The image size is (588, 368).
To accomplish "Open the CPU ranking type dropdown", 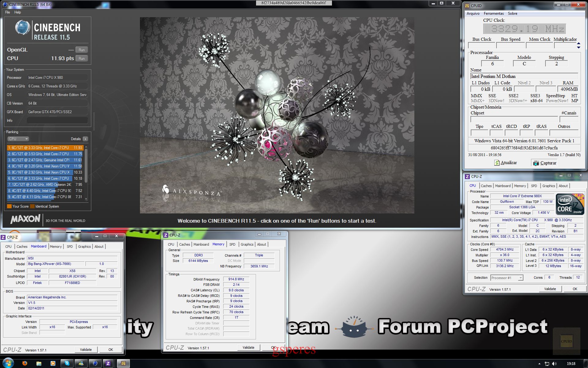I will click(x=18, y=139).
